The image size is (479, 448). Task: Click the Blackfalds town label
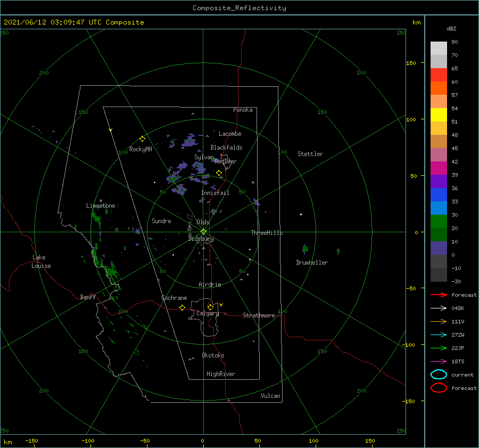click(226, 148)
